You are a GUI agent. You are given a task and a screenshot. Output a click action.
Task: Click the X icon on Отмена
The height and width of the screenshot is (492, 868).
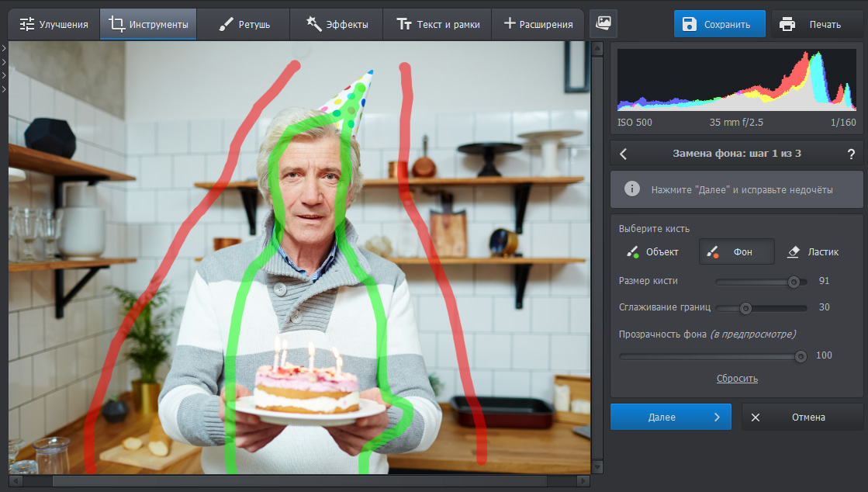[x=756, y=418]
